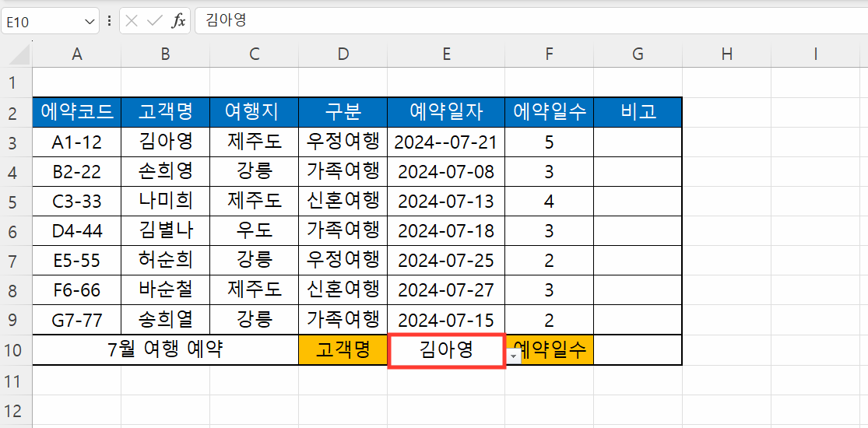
Task: Select cell E5-55
Action: [x=77, y=261]
